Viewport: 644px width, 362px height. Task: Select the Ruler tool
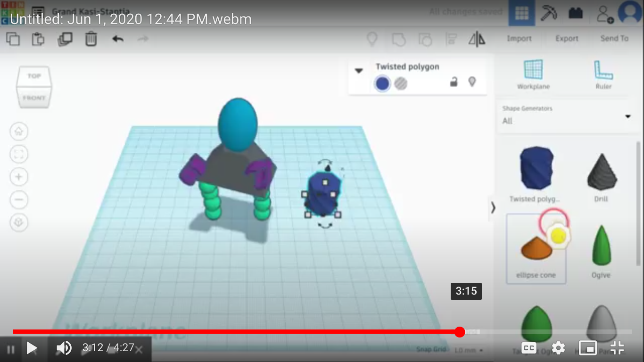coord(603,74)
